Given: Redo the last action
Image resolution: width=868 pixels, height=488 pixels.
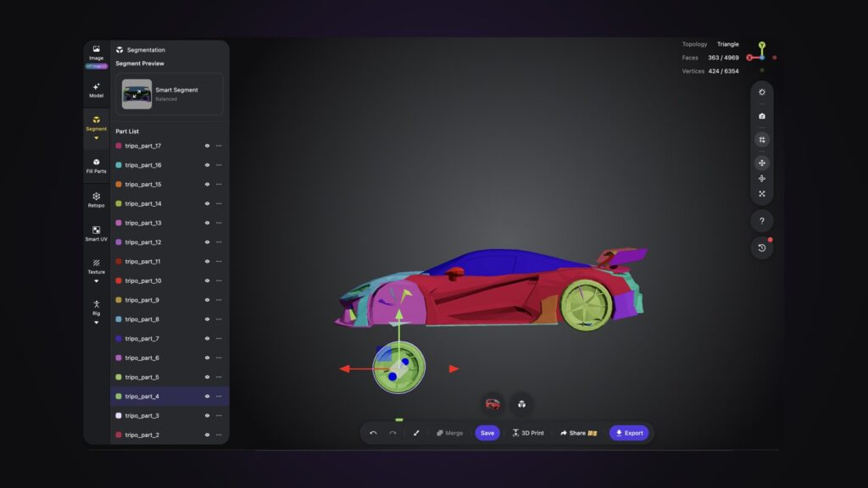Looking at the screenshot, I should pos(392,433).
